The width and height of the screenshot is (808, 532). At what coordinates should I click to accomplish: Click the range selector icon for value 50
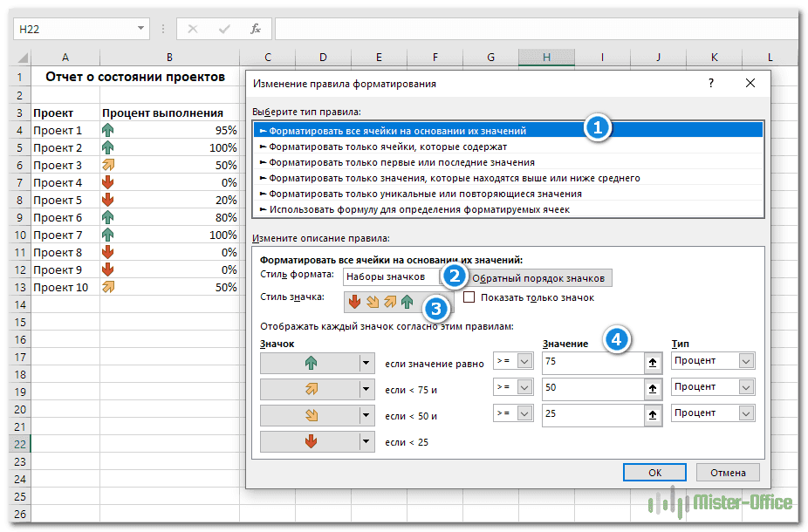[654, 387]
